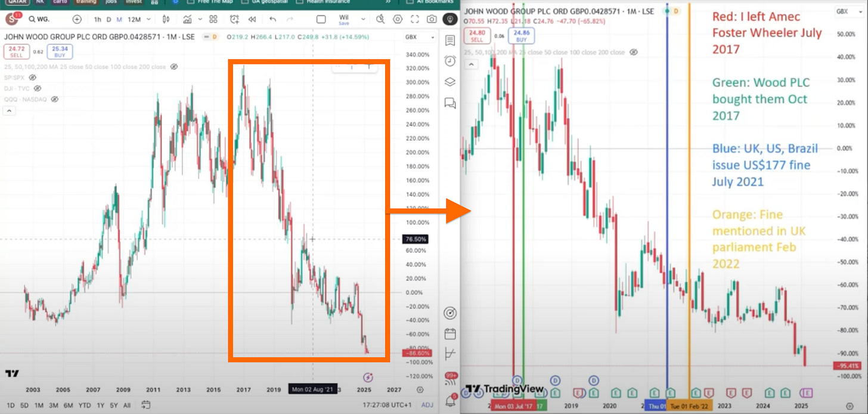Open the user profile avatar
The width and height of the screenshot is (868, 414).
tap(11, 20)
